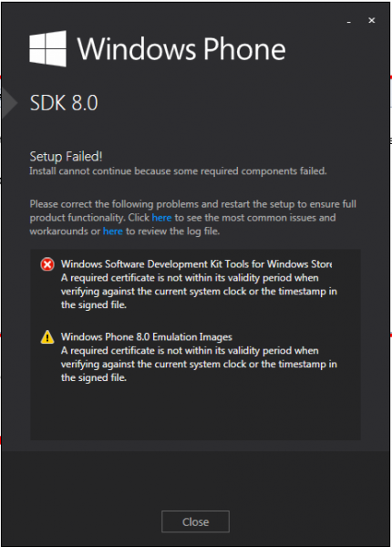Click the 'SDK 8.0' heading

(64, 103)
